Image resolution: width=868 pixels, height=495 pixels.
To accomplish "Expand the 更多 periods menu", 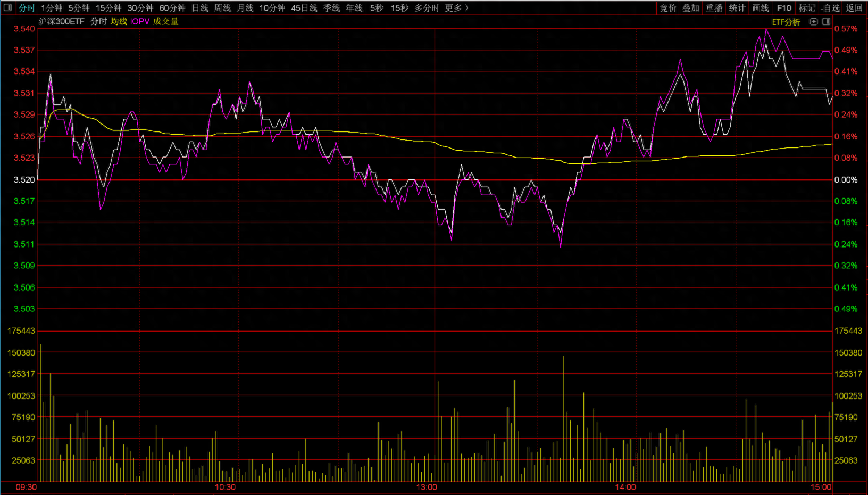I will coord(457,8).
